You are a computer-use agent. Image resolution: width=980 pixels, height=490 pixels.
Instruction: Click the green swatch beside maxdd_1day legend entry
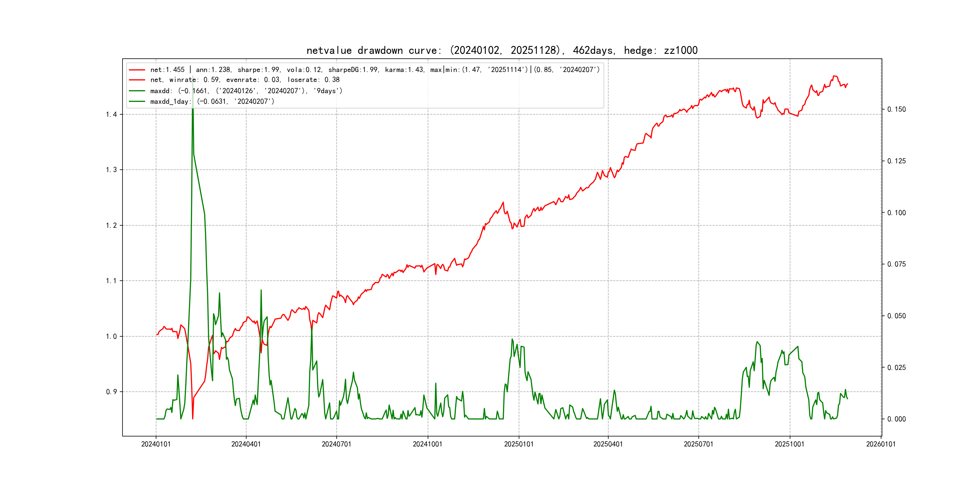pos(137,102)
